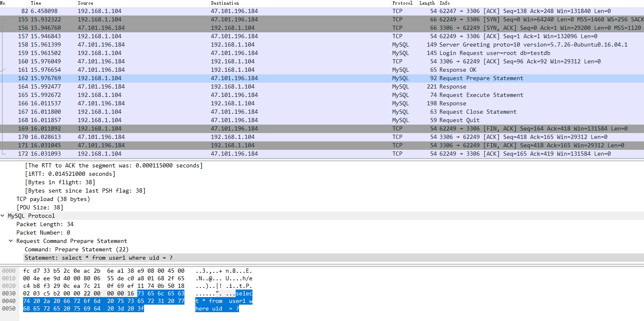Select packet 155 SYN row
The image size is (644, 321).
coord(322,19)
